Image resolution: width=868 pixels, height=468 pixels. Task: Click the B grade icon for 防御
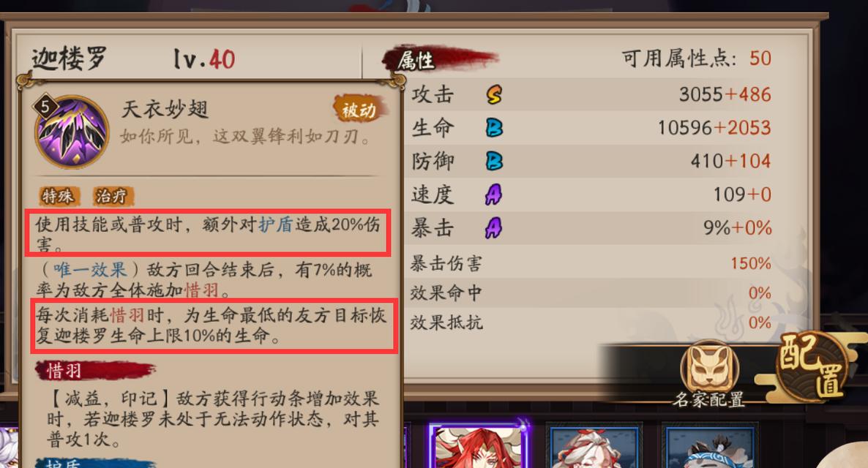point(494,161)
